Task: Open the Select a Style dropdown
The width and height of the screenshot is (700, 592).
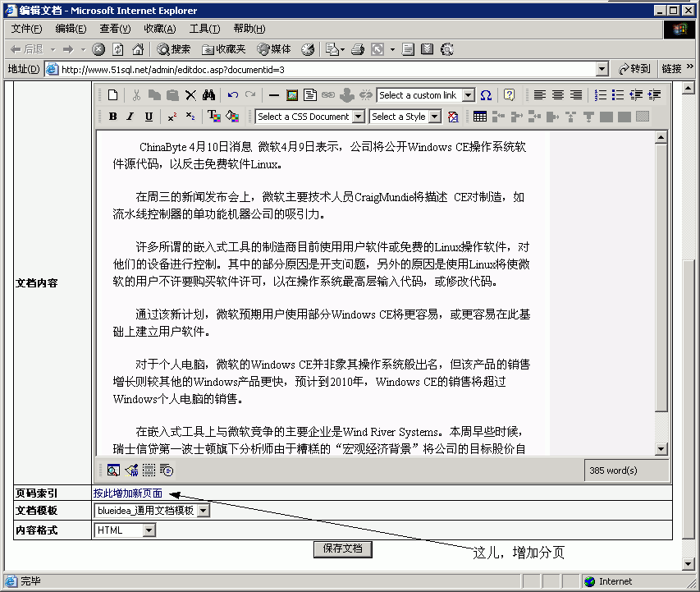Action: [x=434, y=117]
